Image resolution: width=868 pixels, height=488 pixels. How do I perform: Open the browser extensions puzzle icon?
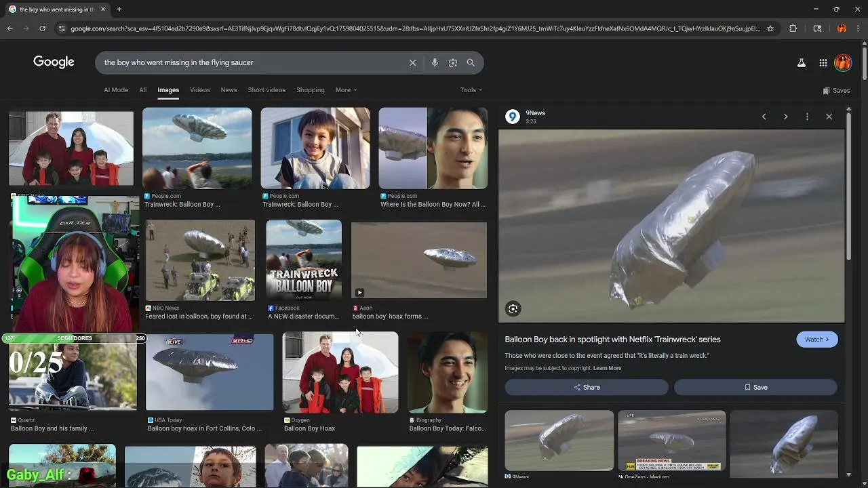pyautogui.click(x=793, y=28)
